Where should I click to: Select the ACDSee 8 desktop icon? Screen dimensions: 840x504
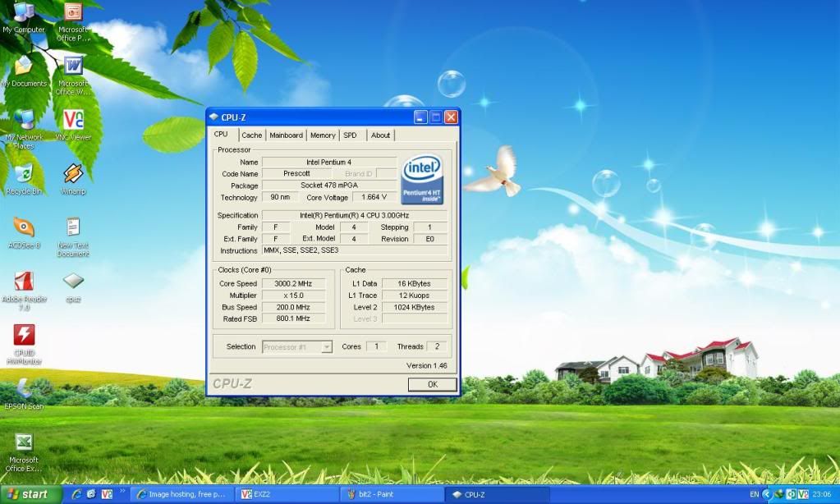[x=24, y=233]
